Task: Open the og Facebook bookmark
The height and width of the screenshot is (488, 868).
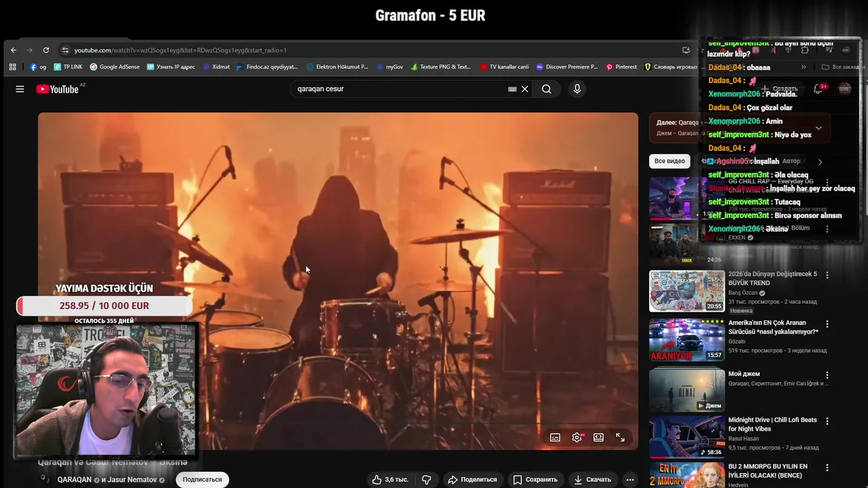Action: (x=38, y=67)
